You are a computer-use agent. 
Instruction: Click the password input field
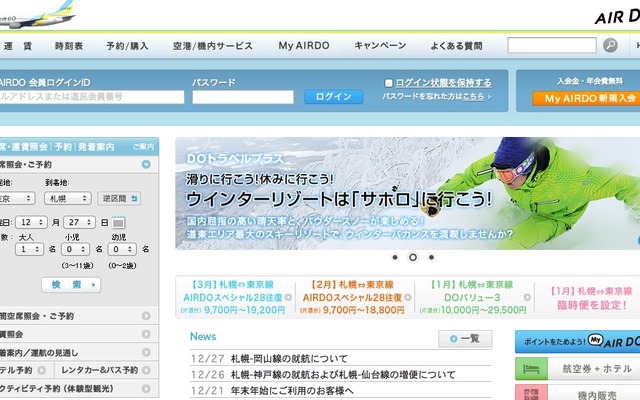(243, 97)
